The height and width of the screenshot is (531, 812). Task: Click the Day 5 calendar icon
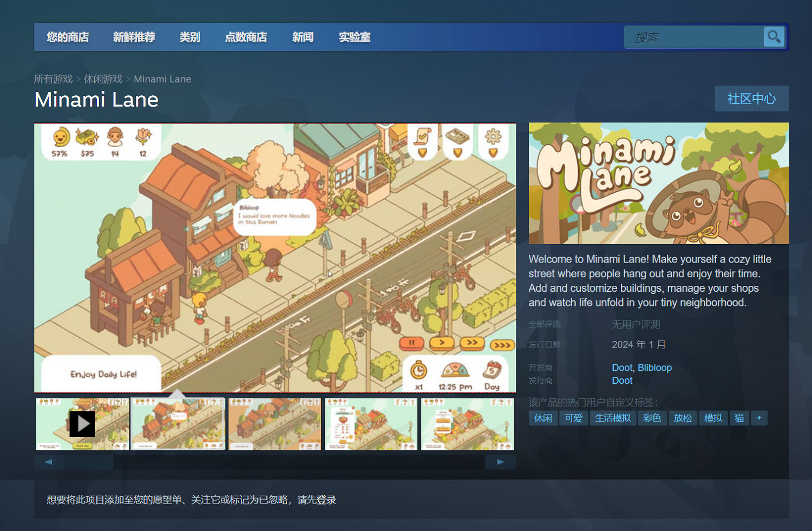pyautogui.click(x=492, y=370)
